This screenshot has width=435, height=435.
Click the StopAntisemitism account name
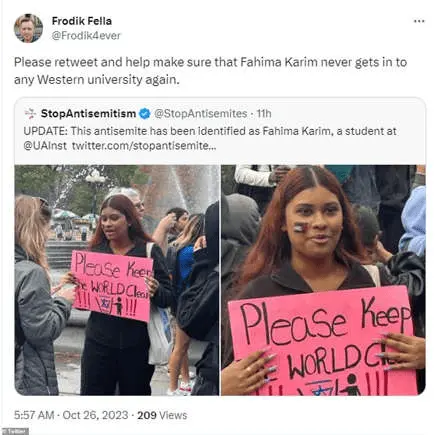click(88, 114)
